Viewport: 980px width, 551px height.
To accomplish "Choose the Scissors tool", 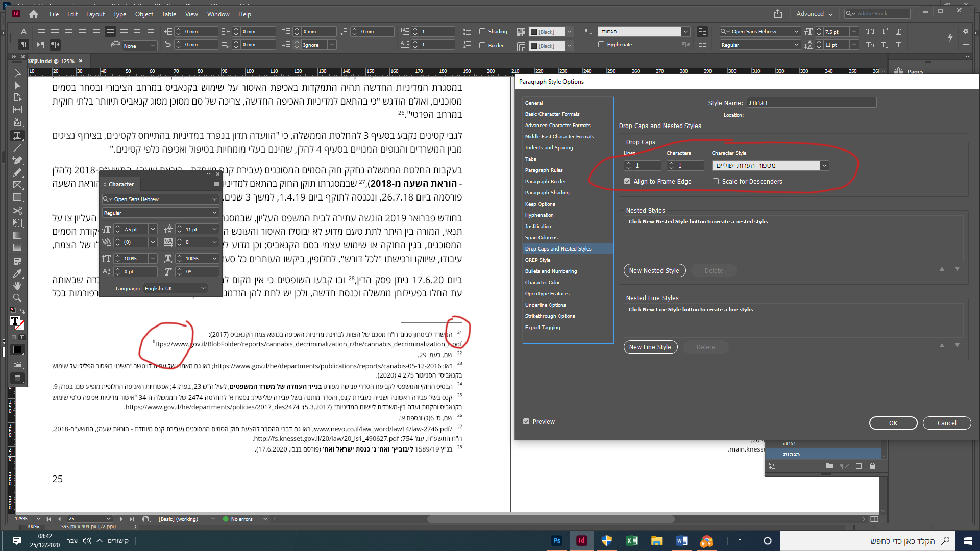I will [x=17, y=211].
